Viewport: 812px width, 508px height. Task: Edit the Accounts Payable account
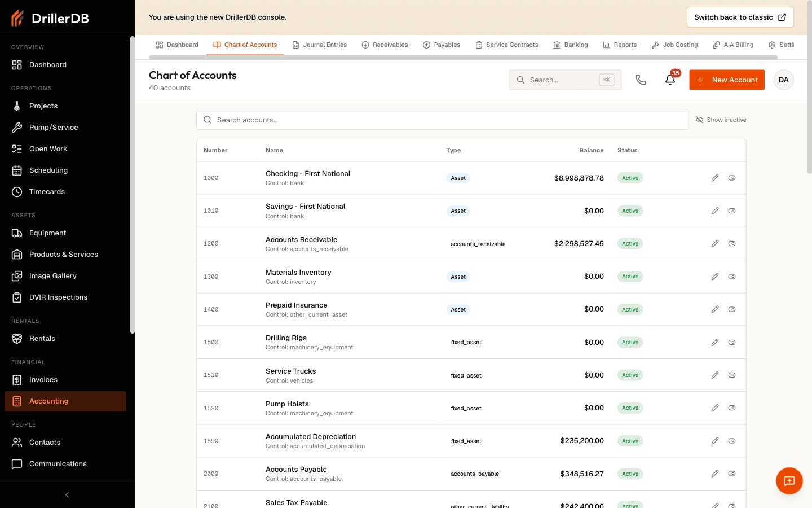click(x=715, y=474)
